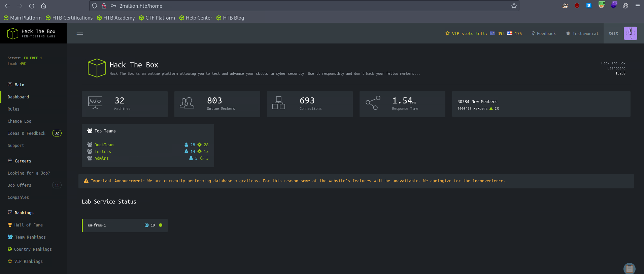The width and height of the screenshot is (644, 274).
Task: Click the VIP Rankings star icon
Action: click(x=10, y=261)
